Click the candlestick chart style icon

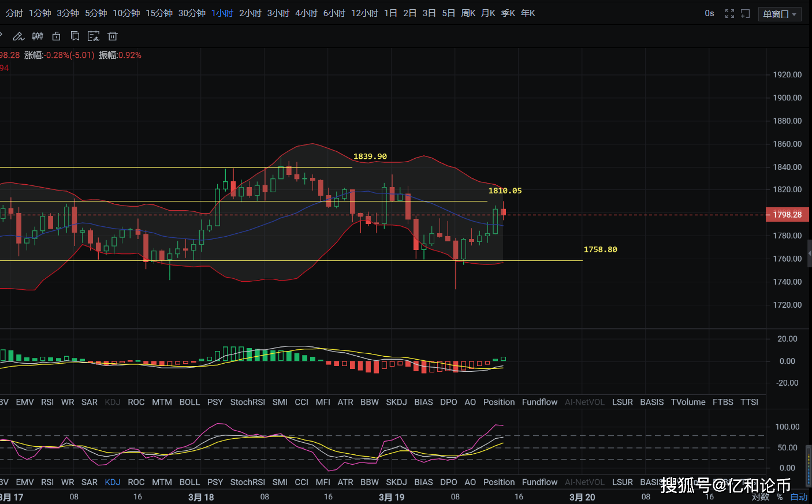tap(38, 36)
